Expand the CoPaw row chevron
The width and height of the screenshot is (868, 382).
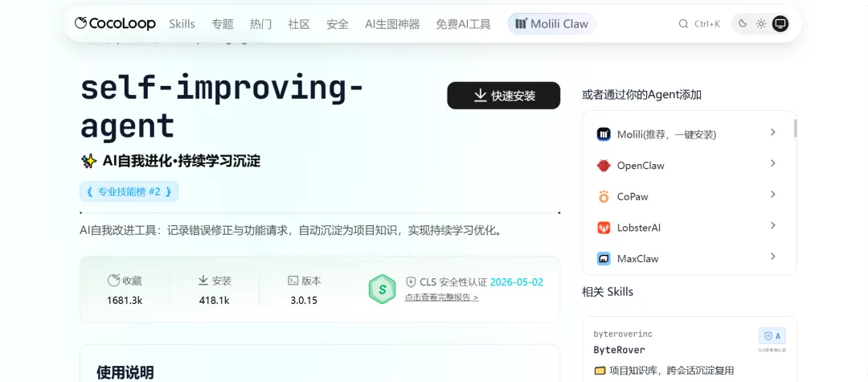[x=773, y=195]
